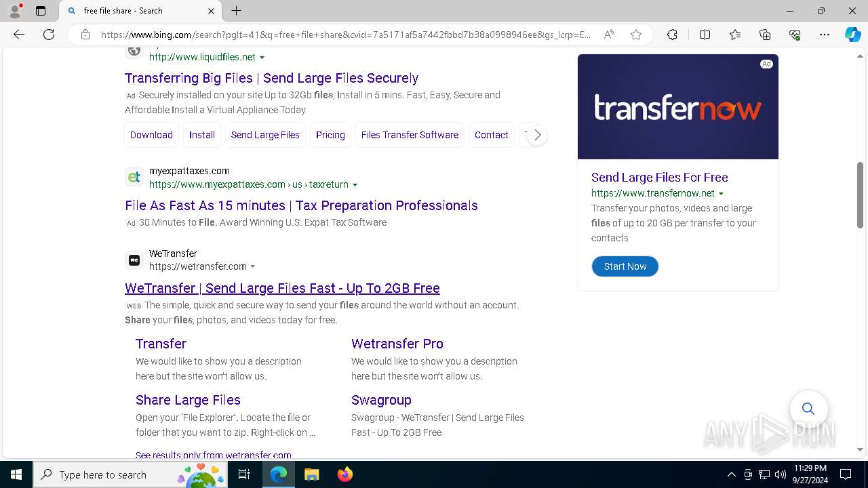Viewport: 868px width, 488px height.
Task: Click the Download sitelink button
Action: pos(151,135)
